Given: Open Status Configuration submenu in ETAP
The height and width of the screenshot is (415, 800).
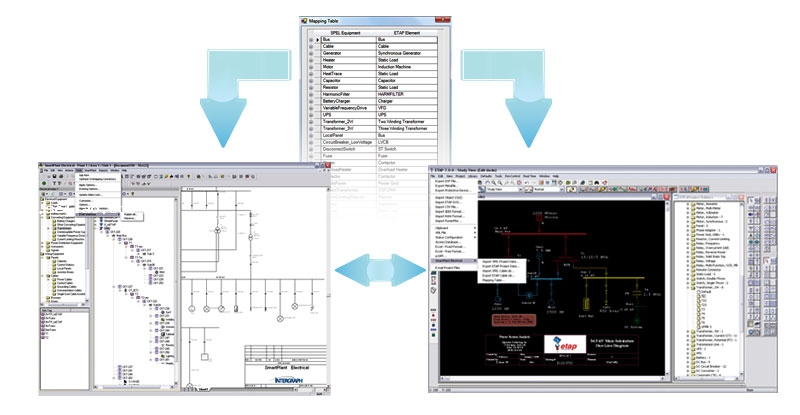Looking at the screenshot, I should [454, 237].
